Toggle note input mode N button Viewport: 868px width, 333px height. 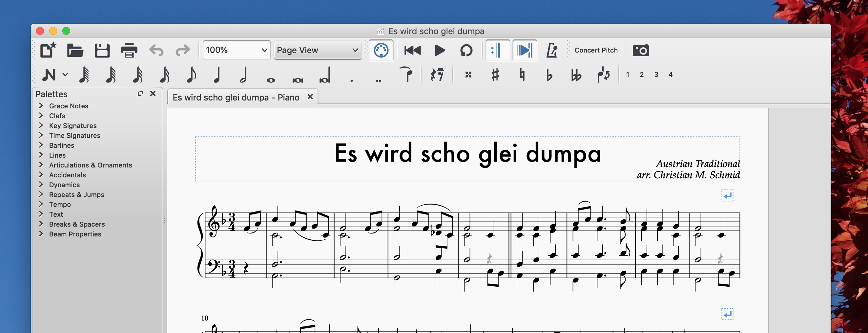click(x=49, y=75)
